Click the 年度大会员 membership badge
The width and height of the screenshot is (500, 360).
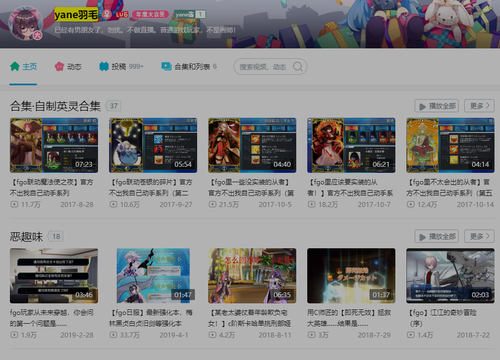150,14
